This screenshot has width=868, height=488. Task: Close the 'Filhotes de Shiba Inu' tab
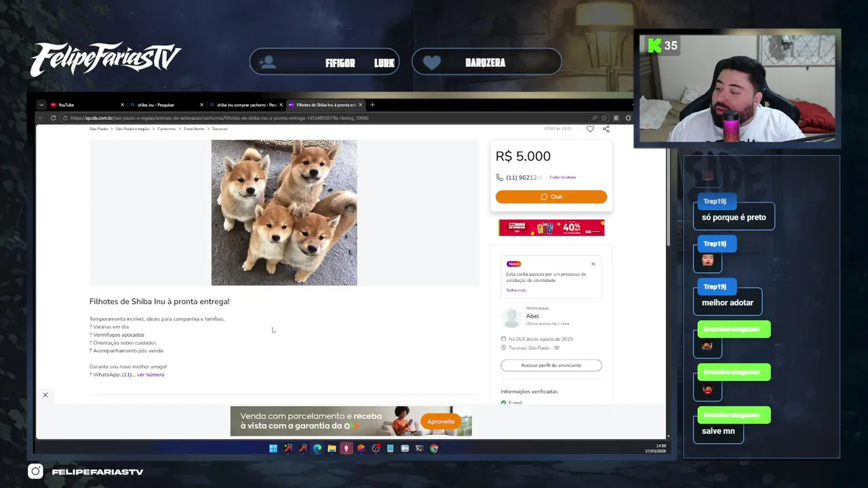click(x=361, y=105)
